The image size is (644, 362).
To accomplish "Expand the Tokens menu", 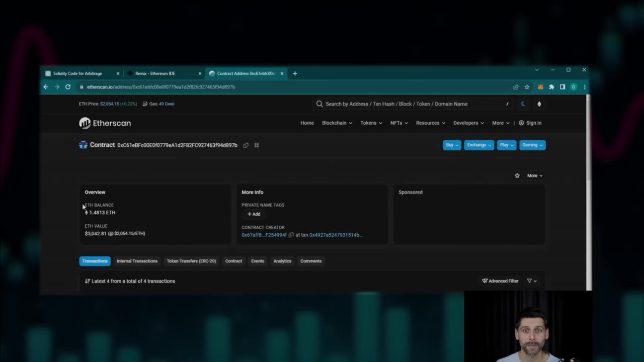I will click(371, 123).
